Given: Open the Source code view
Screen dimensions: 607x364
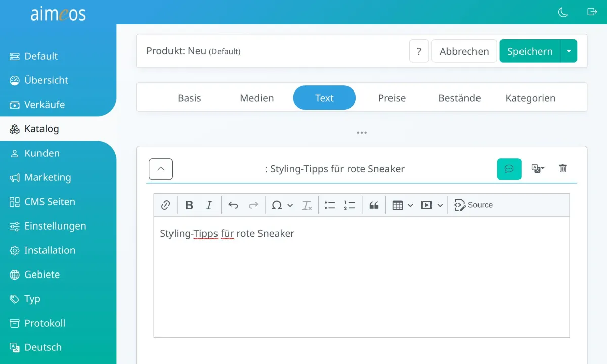Looking at the screenshot, I should pyautogui.click(x=473, y=205).
